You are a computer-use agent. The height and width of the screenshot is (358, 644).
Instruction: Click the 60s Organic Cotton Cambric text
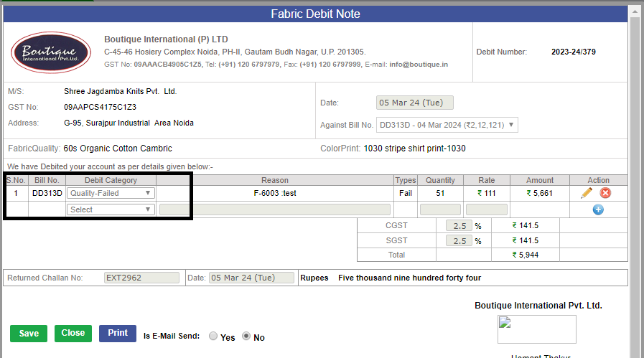[118, 149]
